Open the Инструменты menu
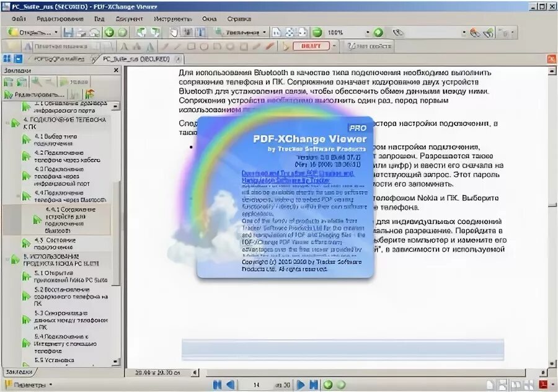Screen dimensions: 558x392 click(172, 19)
